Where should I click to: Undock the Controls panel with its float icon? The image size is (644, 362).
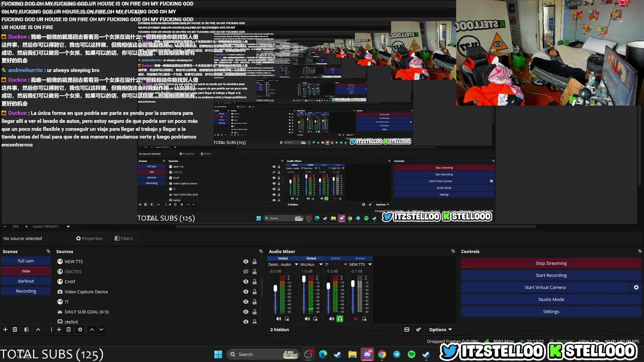pos(640,251)
